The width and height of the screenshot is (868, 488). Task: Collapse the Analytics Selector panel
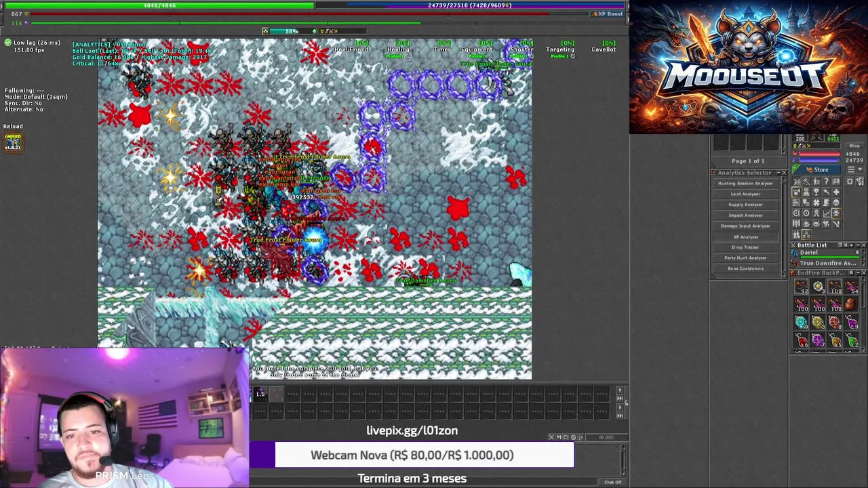tap(778, 173)
